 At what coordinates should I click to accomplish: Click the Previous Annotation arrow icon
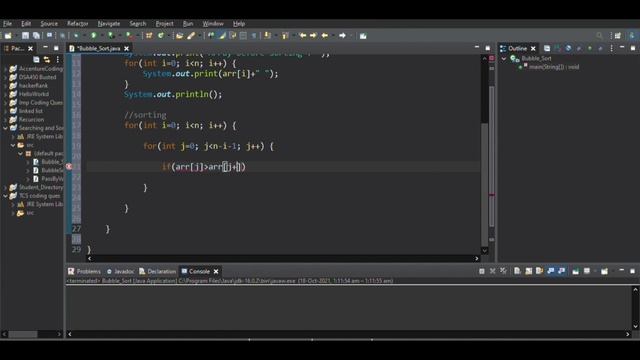[x=285, y=36]
